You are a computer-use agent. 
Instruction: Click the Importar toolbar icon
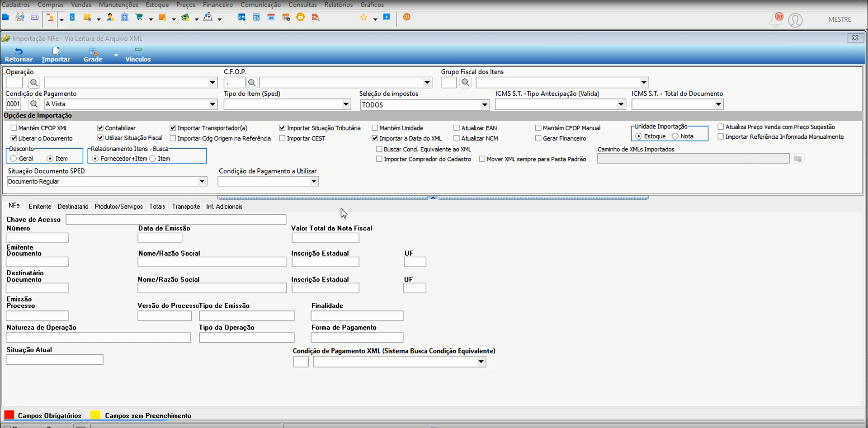[56, 55]
